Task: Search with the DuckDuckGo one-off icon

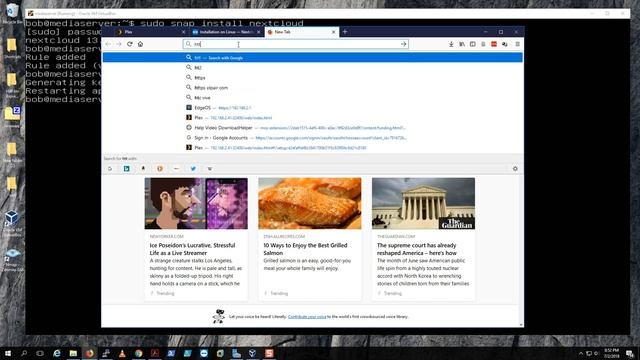Action: point(160,169)
